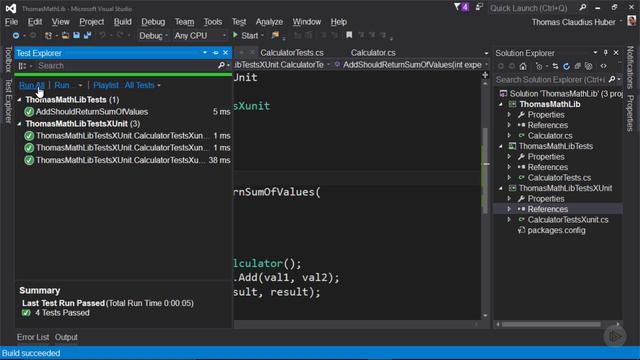Viewport: 640px width, 360px height.
Task: Click the New Project toolbar icon
Action: (48, 36)
